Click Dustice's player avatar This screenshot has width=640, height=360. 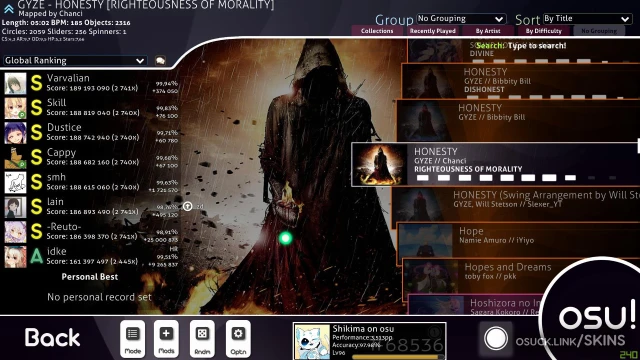click(x=16, y=133)
